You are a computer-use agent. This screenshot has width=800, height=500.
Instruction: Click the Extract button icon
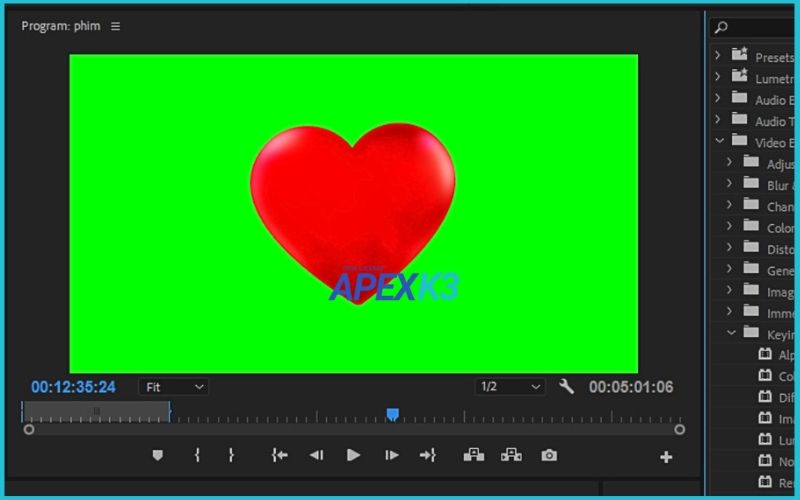coord(511,455)
